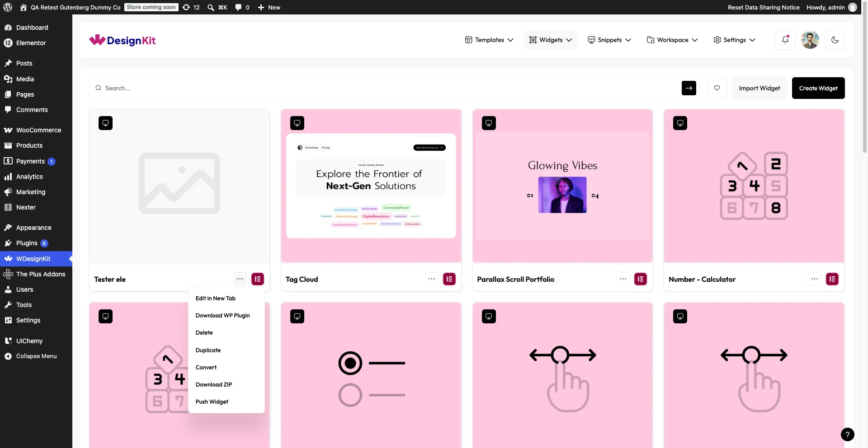This screenshot has width=868, height=448.
Task: Collapse the WordPress admin menu
Action: pos(36,356)
